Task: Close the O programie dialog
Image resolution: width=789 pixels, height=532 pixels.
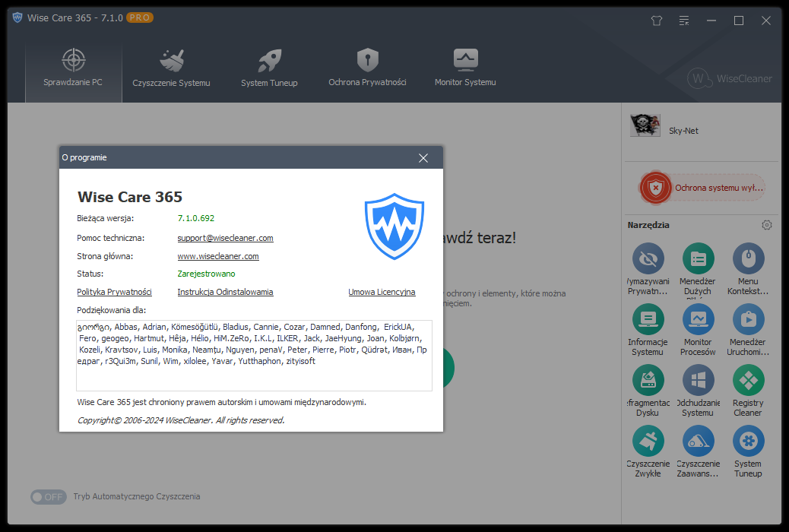Action: click(x=423, y=158)
